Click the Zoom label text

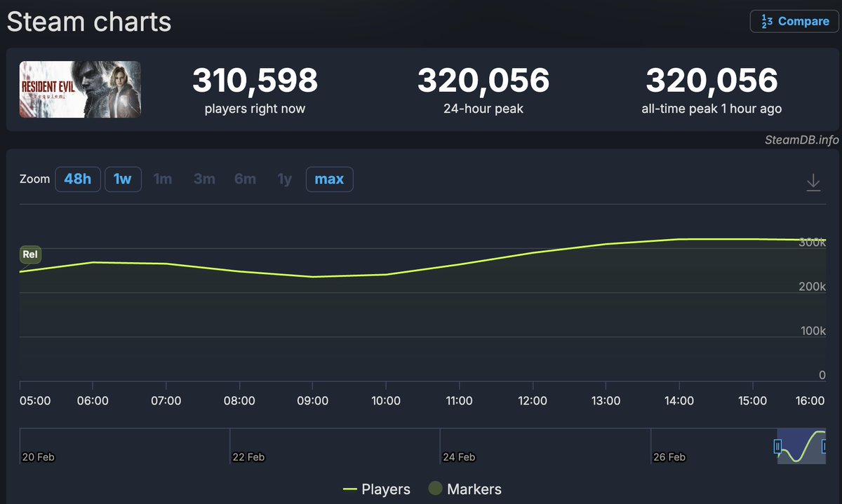[35, 179]
